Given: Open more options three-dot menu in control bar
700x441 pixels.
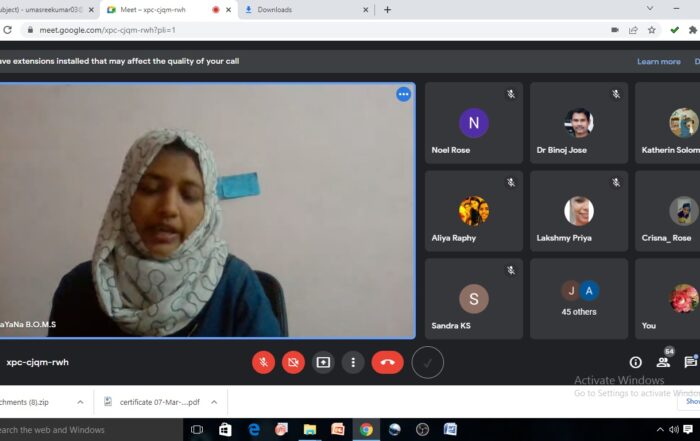Looking at the screenshot, I should click(353, 362).
